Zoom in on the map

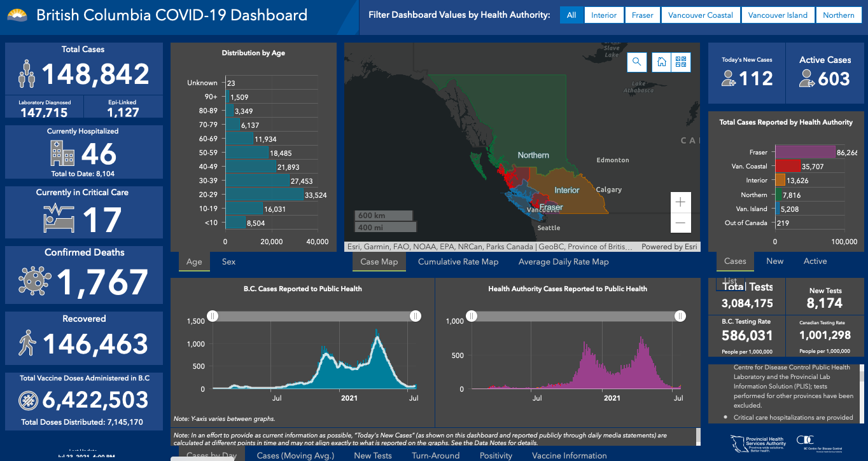point(680,202)
